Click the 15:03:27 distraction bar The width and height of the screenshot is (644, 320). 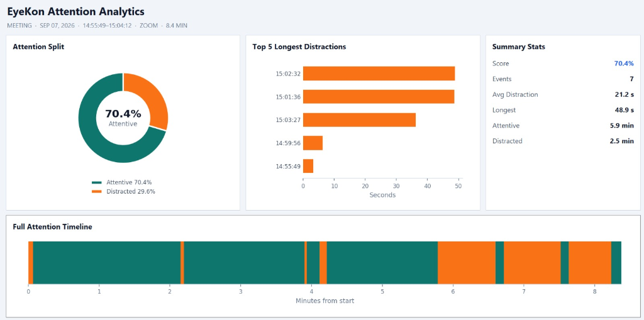pos(359,120)
